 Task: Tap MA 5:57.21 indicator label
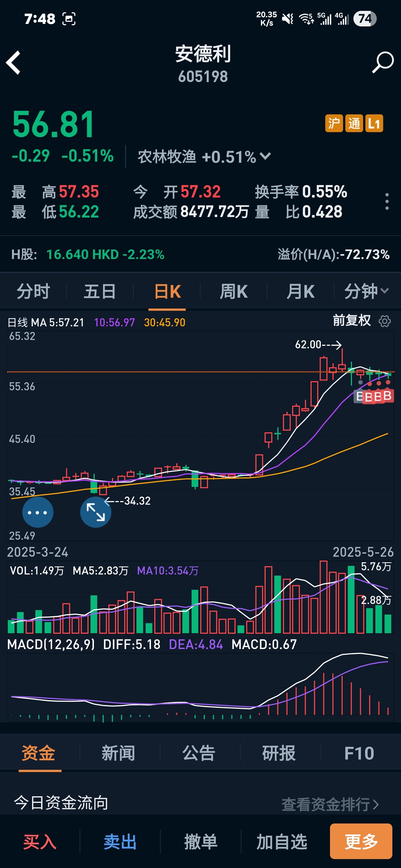[57, 322]
